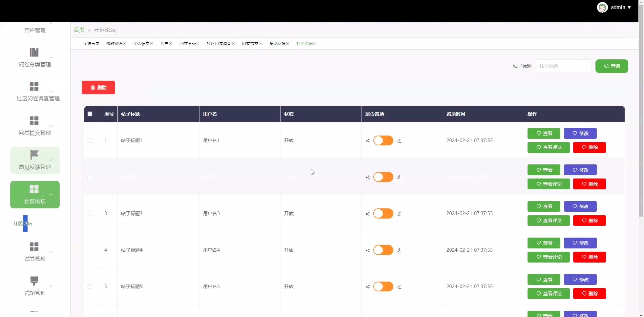This screenshot has height=317, width=644.
Task: Click the 问卷提交管理 grid icon
Action: [34, 121]
